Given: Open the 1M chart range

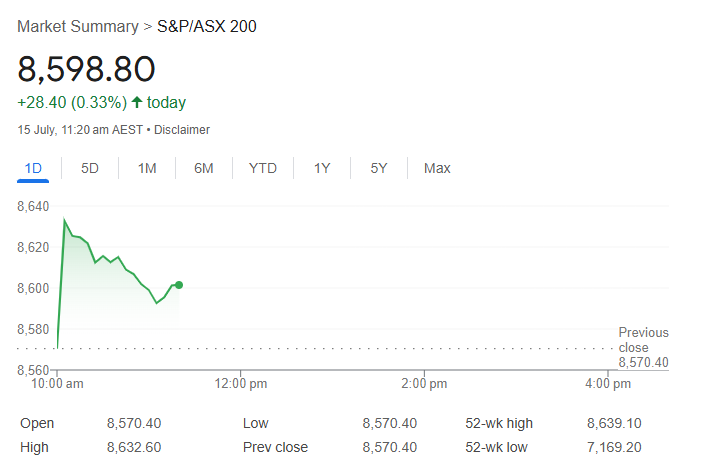Looking at the screenshot, I should tap(147, 169).
